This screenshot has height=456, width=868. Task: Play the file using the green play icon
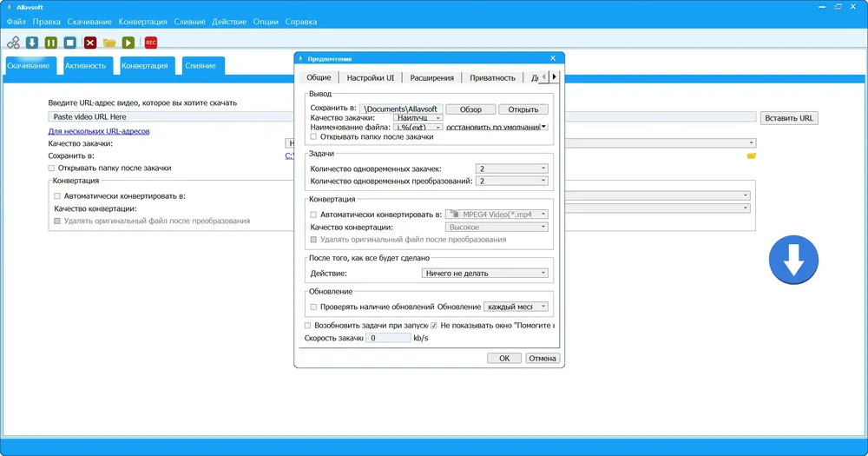point(128,42)
